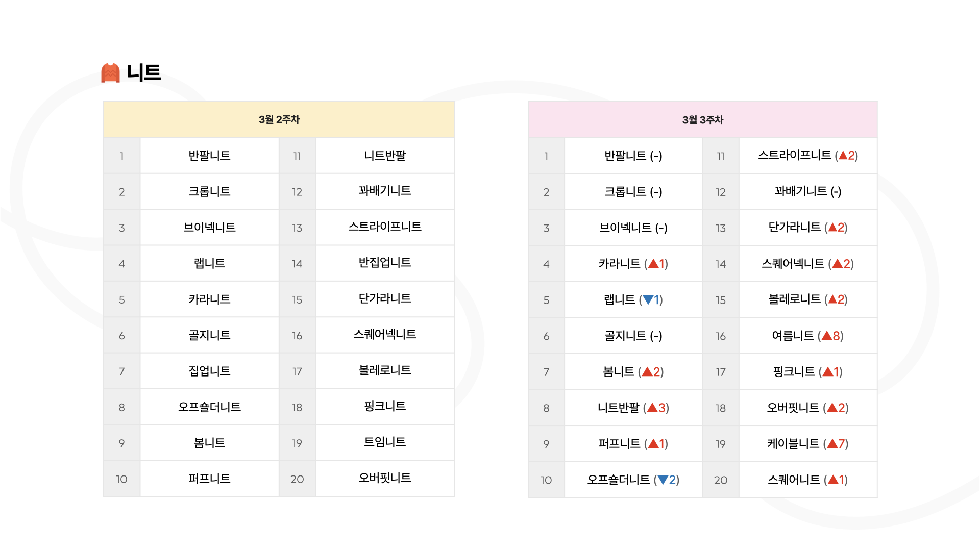The width and height of the screenshot is (980, 551).
Task: Click 반팔니트 (-) in the 3주차 table
Action: point(633,156)
